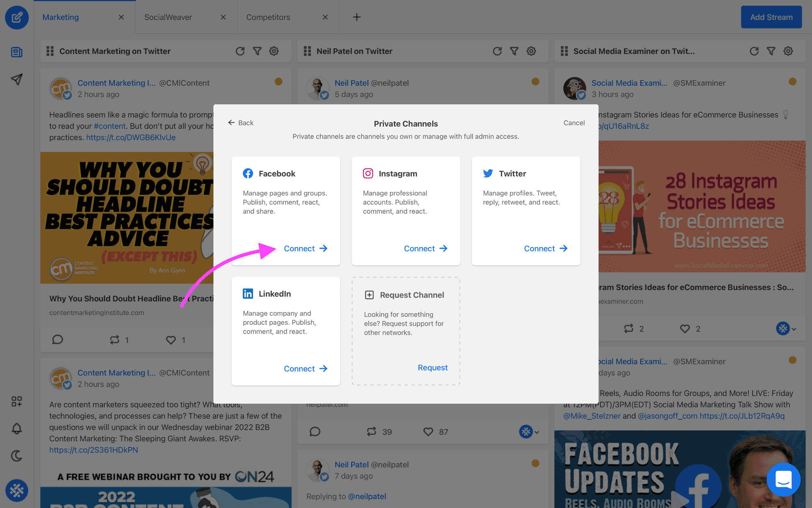
Task: Close the Marketing tab
Action: (121, 17)
